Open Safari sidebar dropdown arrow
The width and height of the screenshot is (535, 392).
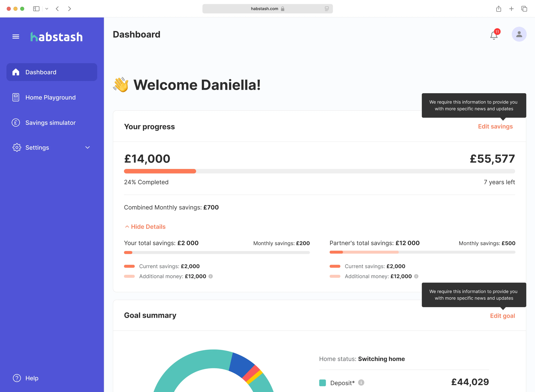[x=47, y=9]
